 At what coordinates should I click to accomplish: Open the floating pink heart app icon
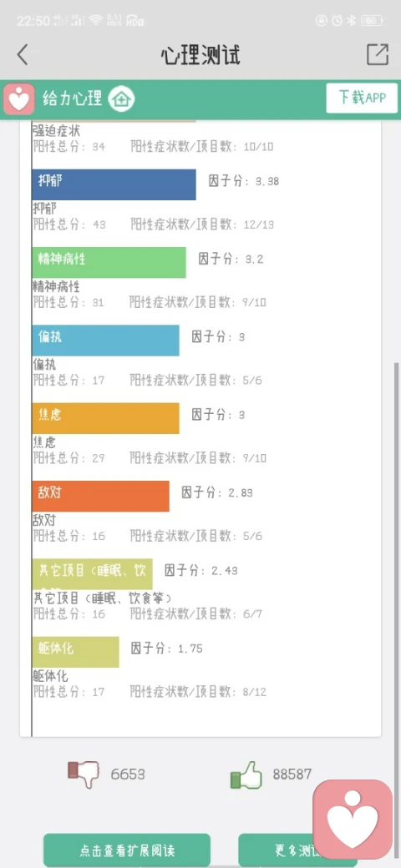point(353,819)
